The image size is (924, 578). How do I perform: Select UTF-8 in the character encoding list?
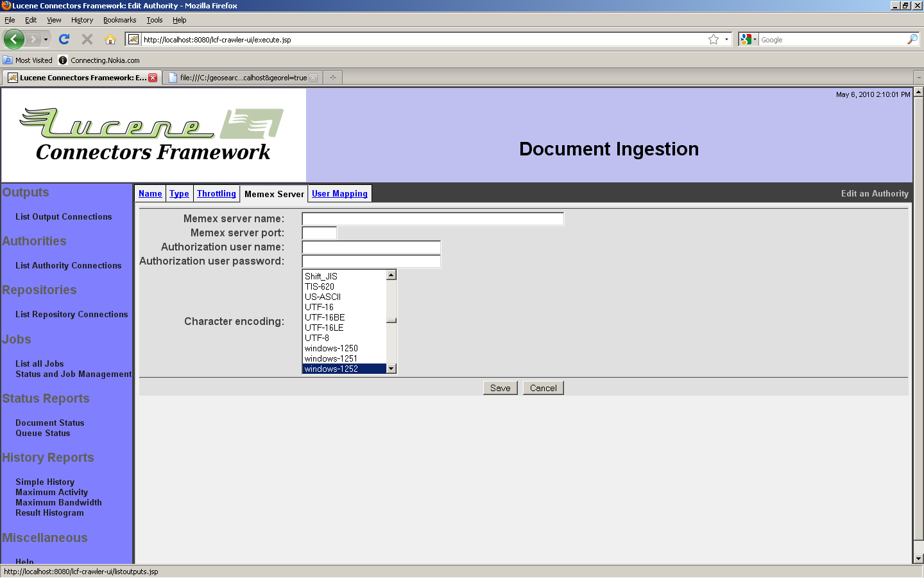pyautogui.click(x=317, y=338)
